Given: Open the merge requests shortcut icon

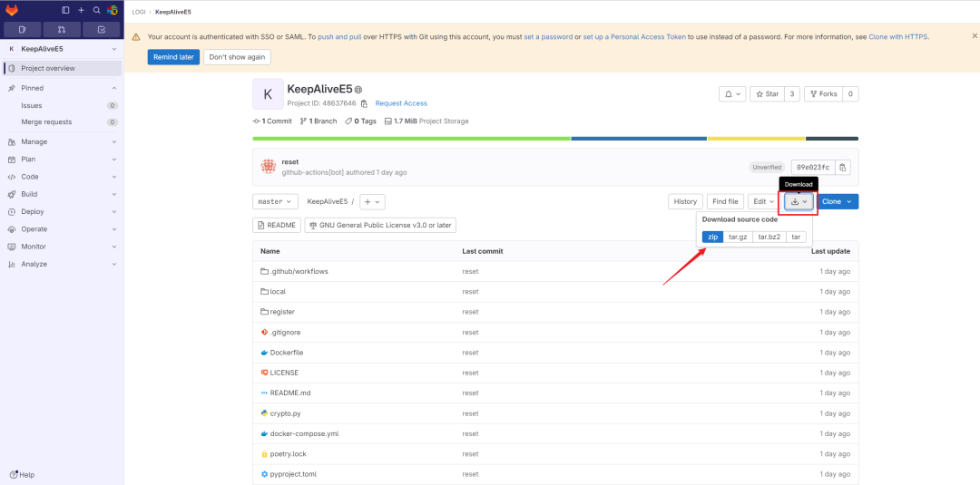Looking at the screenshot, I should point(62,29).
